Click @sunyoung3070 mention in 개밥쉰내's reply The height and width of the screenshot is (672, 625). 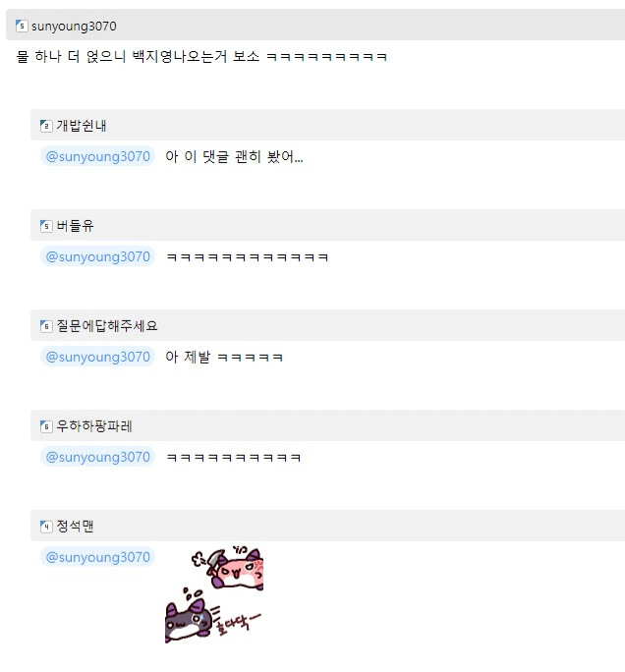[97, 156]
